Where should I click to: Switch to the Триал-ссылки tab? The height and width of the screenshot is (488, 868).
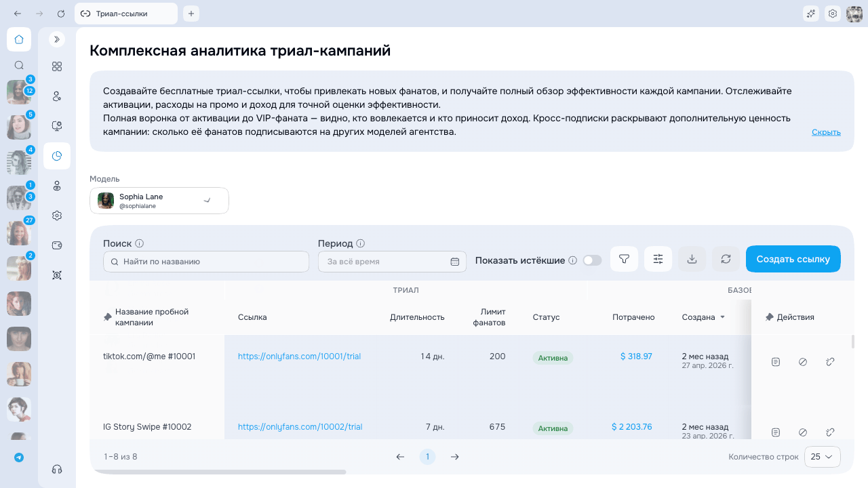tap(126, 14)
